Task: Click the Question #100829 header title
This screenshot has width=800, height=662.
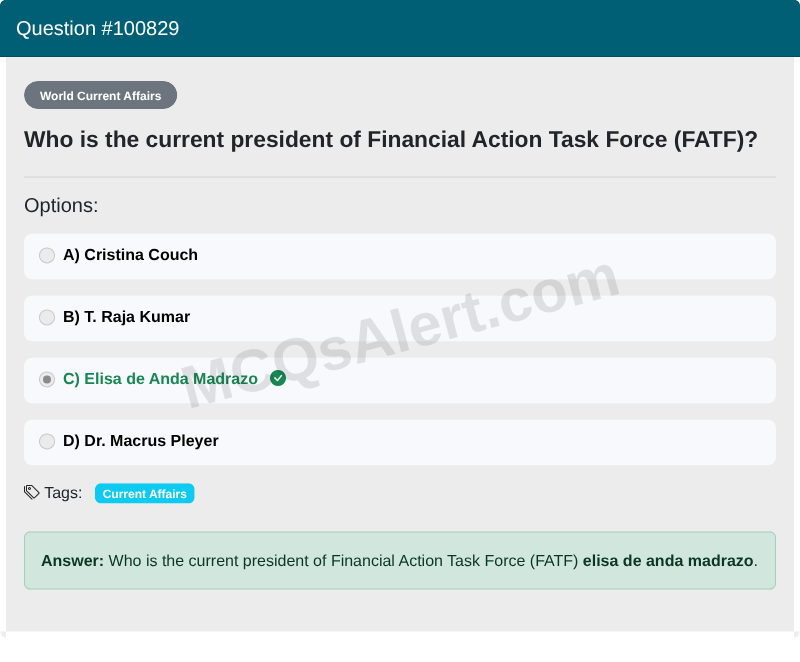Action: tap(98, 28)
